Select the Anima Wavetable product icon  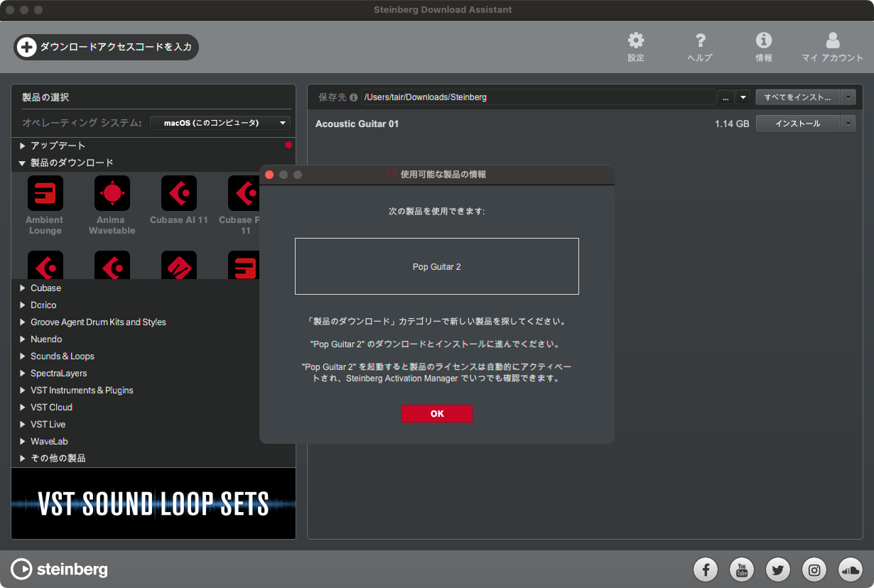112,193
